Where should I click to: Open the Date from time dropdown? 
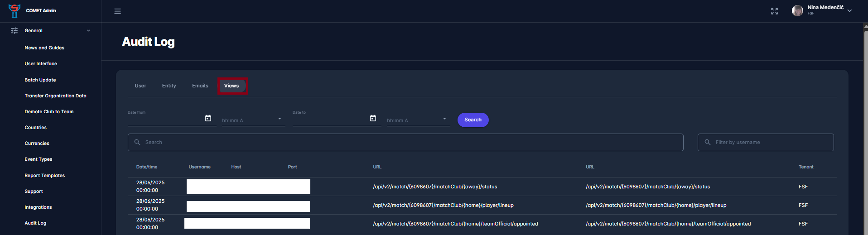[280, 119]
